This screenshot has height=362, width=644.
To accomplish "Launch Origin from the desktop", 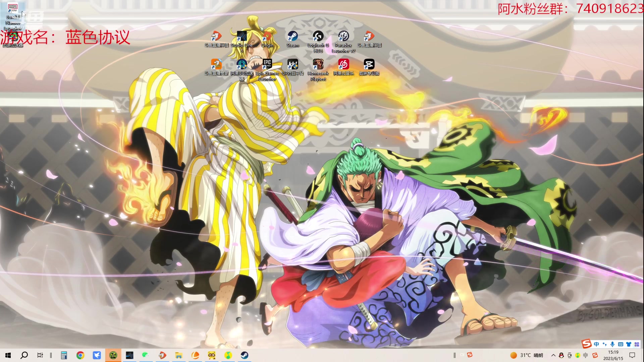I will [x=267, y=39].
